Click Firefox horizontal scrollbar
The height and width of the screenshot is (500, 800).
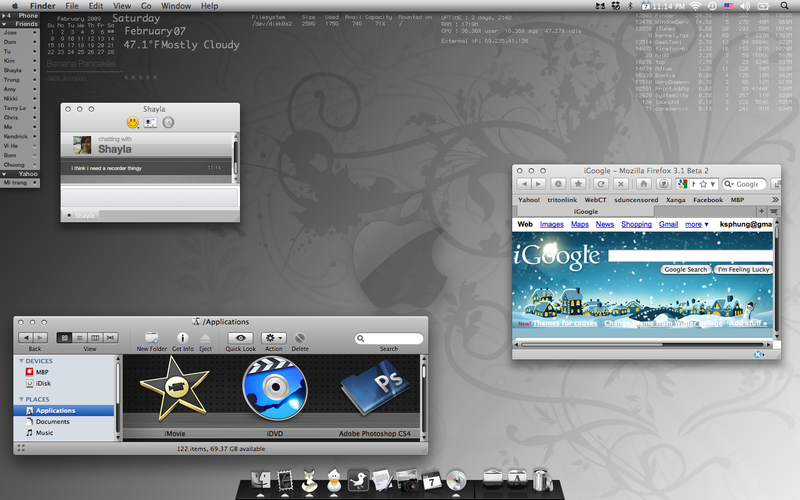pos(592,345)
